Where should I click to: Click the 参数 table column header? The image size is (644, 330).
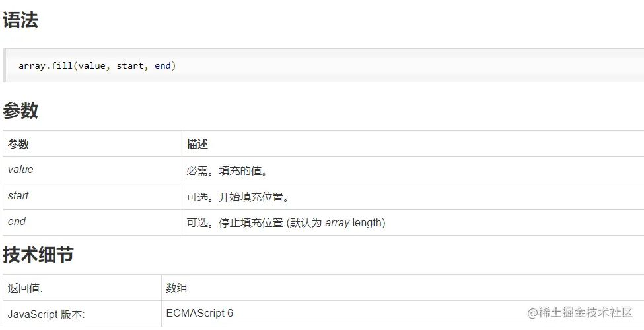pyautogui.click(x=18, y=144)
